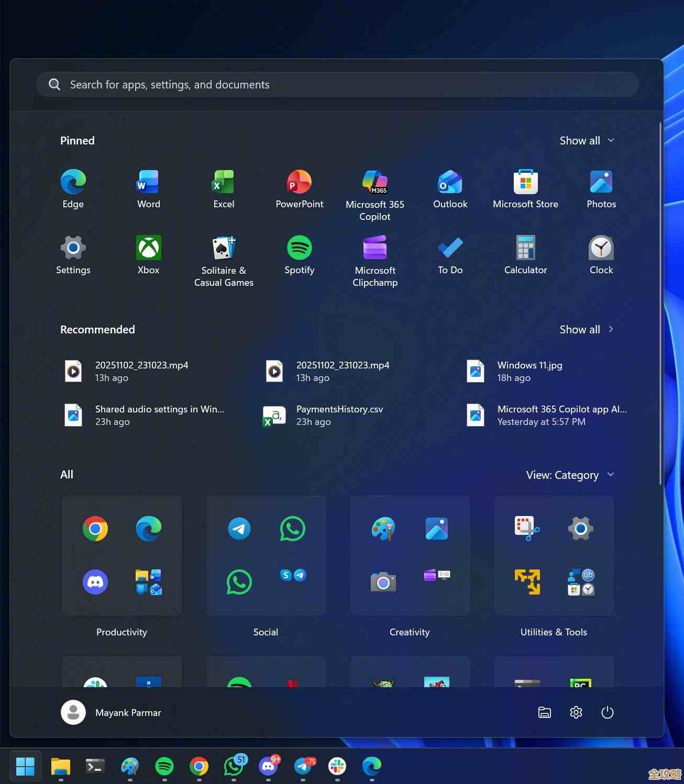
Task: Open Paint from the taskbar
Action: (x=129, y=766)
